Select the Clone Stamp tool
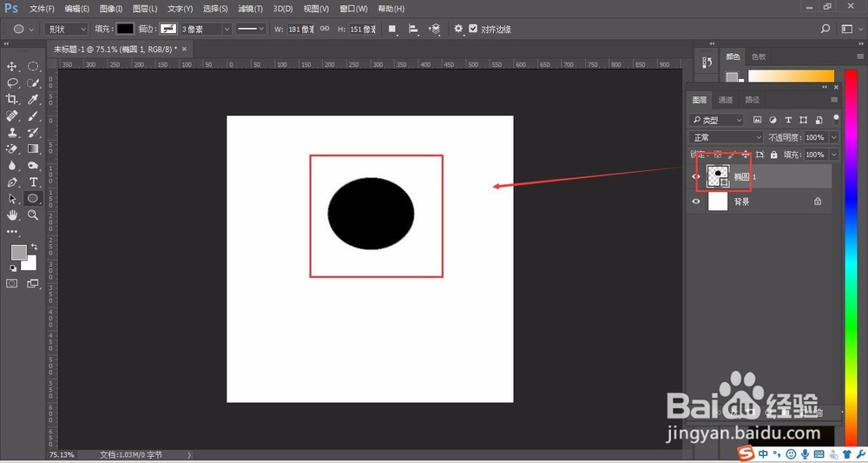Image resolution: width=868 pixels, height=463 pixels. pyautogui.click(x=11, y=132)
